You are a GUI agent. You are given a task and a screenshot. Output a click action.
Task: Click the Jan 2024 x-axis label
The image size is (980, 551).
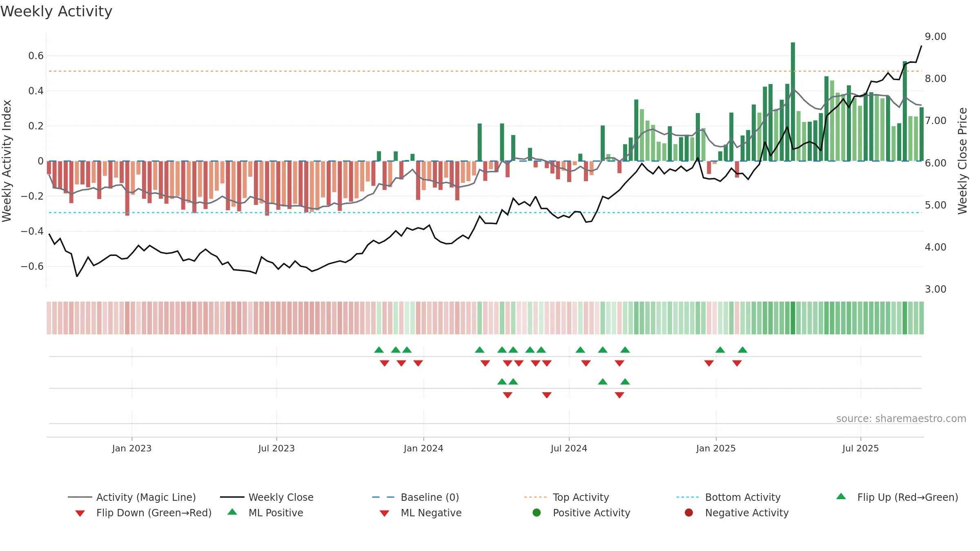[423, 448]
